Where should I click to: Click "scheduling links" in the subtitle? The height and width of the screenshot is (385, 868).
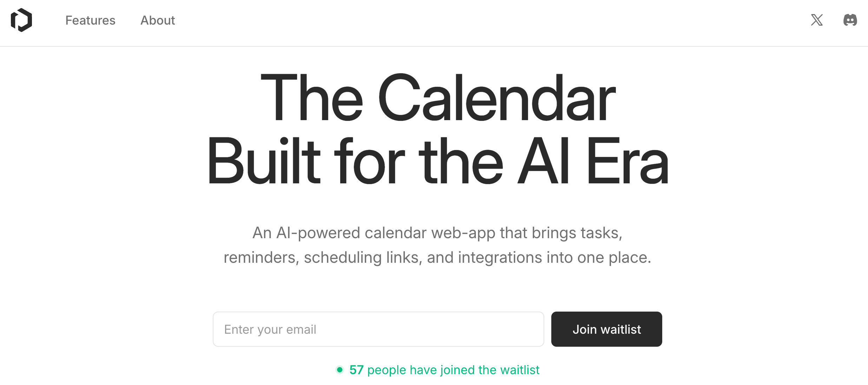pyautogui.click(x=363, y=257)
